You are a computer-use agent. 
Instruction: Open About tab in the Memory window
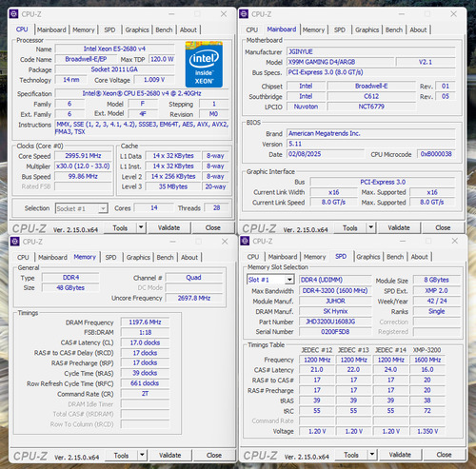point(189,257)
